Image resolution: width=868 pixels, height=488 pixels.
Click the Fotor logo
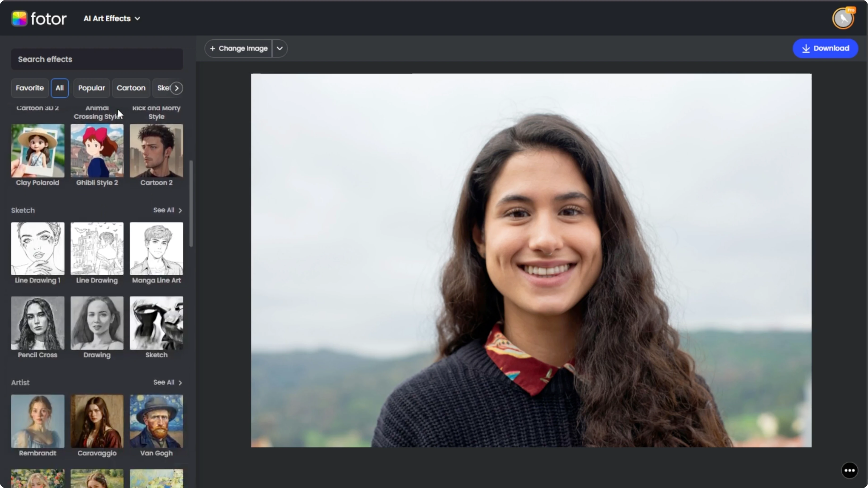pos(39,19)
